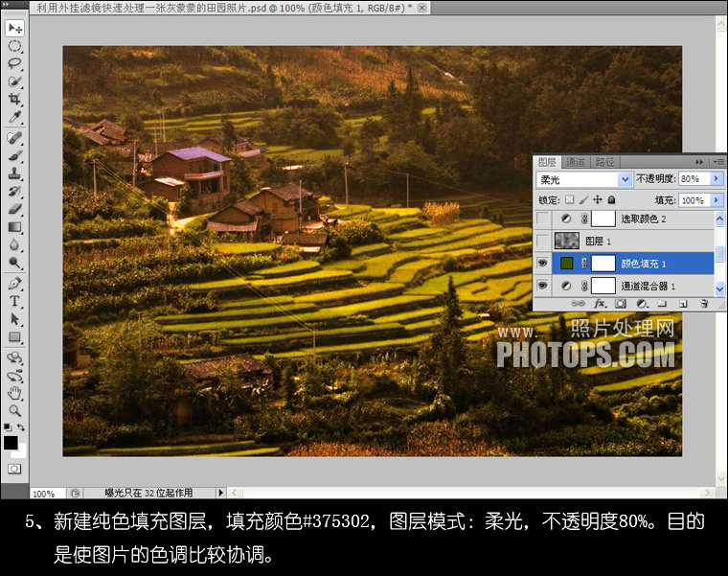The width and height of the screenshot is (728, 576).
Task: Select the Lasso tool
Action: [x=15, y=63]
